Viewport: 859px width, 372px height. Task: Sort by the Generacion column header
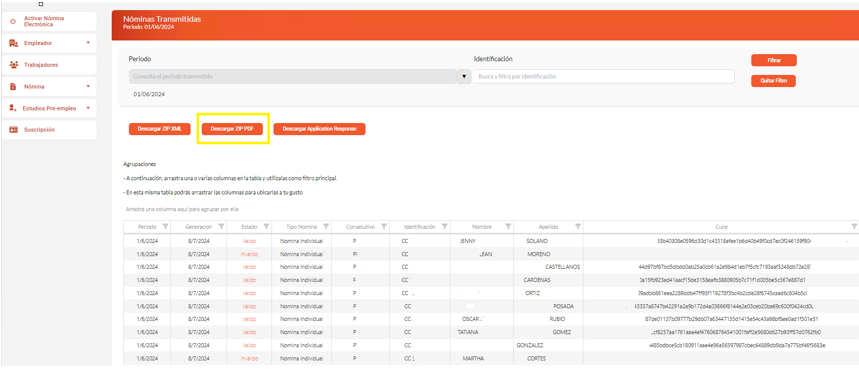pos(198,226)
